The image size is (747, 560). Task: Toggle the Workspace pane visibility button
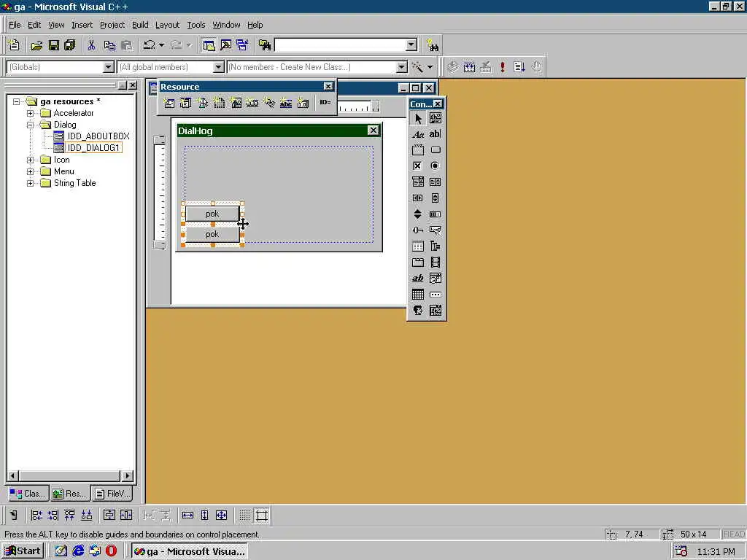pyautogui.click(x=209, y=45)
